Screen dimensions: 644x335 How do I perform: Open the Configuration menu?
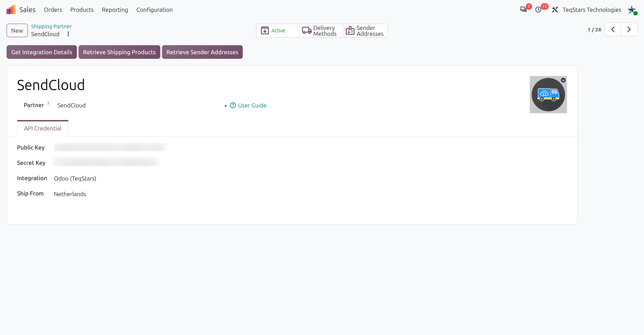tap(154, 10)
